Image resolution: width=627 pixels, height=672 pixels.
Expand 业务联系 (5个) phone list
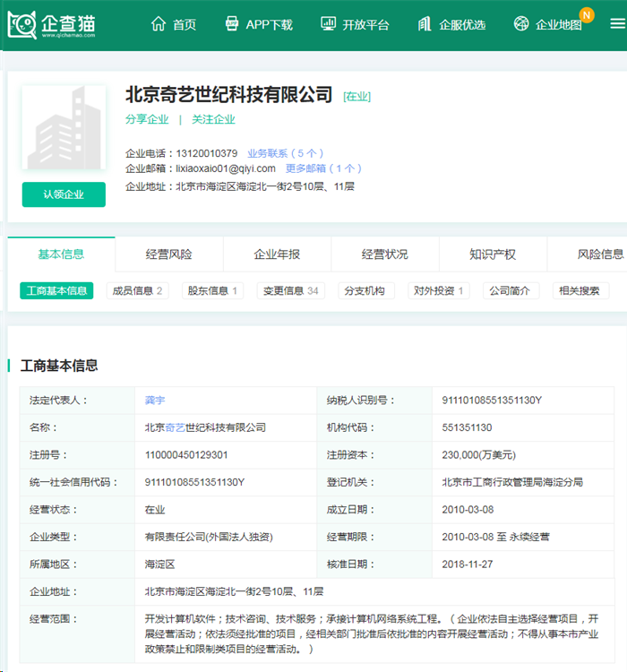coord(286,153)
